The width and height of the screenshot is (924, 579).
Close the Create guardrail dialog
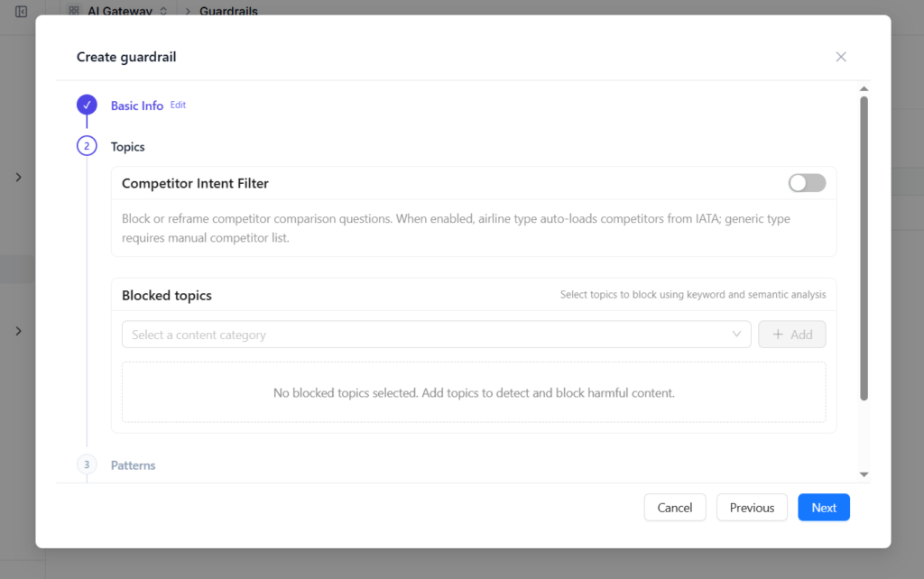[841, 57]
